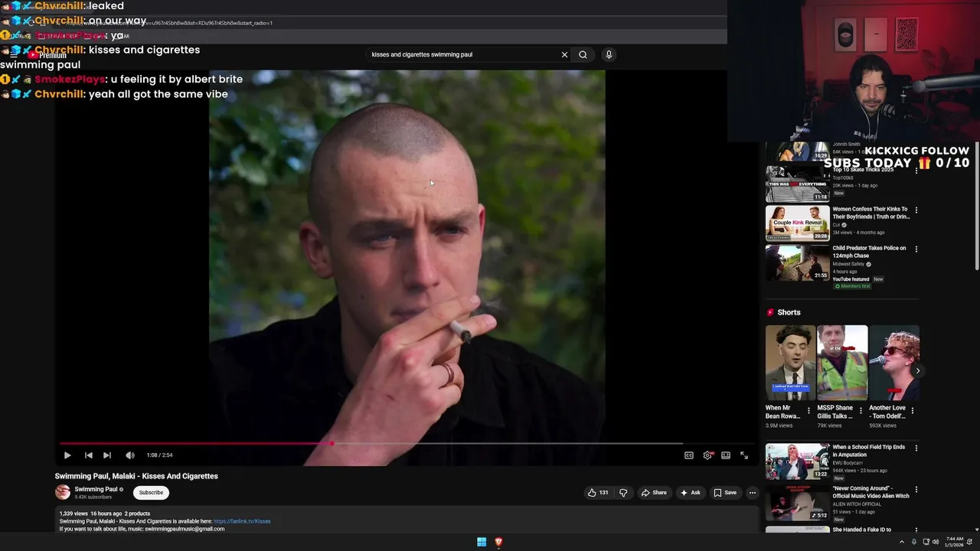Open the Child Predator 124mph Chase thumbnail
Screen dimensions: 980x551
tap(797, 262)
